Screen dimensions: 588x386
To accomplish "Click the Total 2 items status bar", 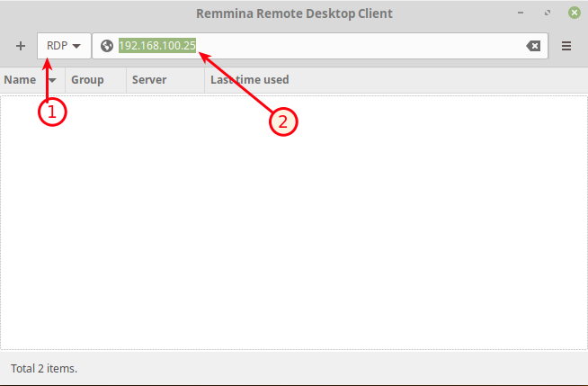I will point(44,368).
